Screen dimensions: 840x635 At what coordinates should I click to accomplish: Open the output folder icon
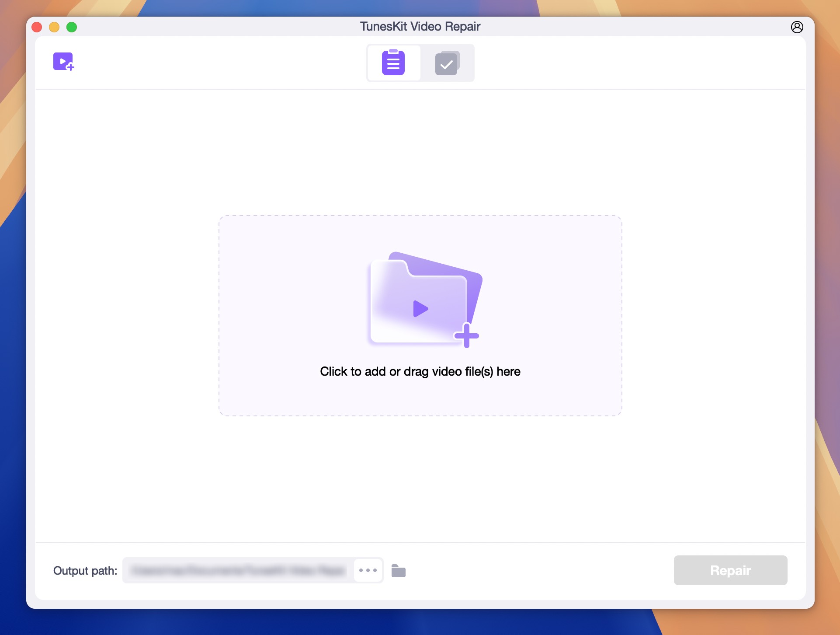[x=398, y=571]
